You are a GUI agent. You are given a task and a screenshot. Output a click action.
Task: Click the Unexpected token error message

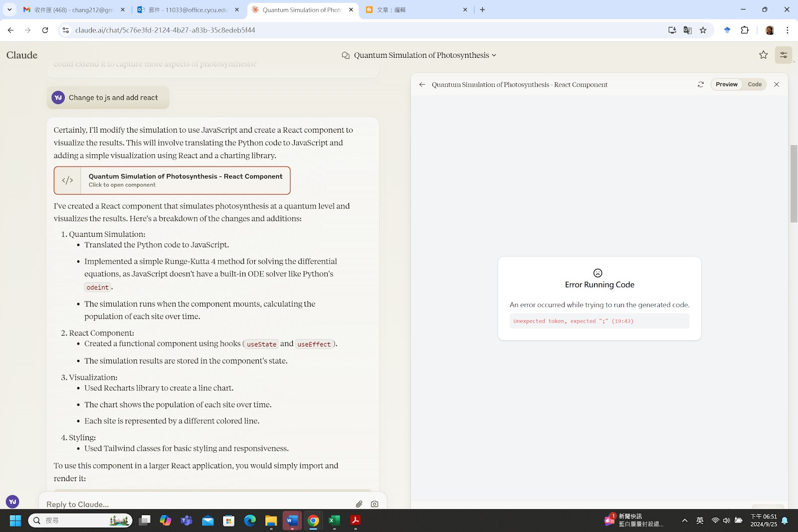(x=574, y=321)
